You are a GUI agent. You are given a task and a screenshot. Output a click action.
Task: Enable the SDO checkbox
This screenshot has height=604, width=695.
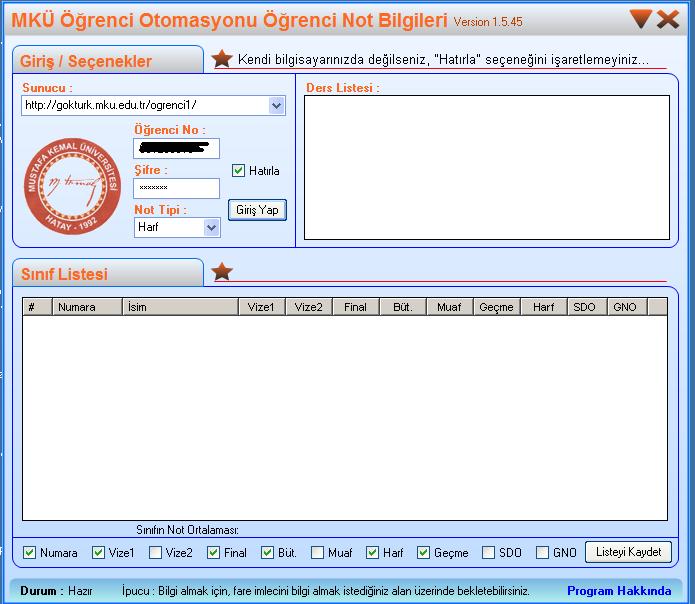[x=488, y=552]
